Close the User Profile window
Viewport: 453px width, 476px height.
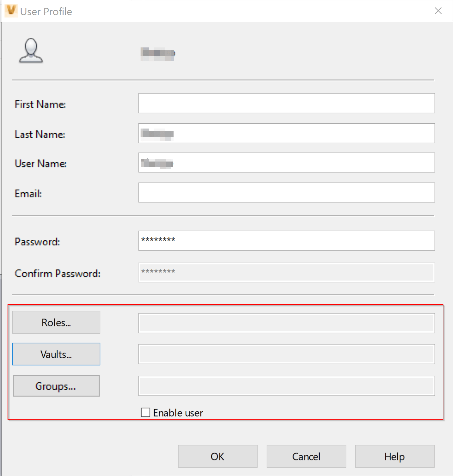pos(438,11)
